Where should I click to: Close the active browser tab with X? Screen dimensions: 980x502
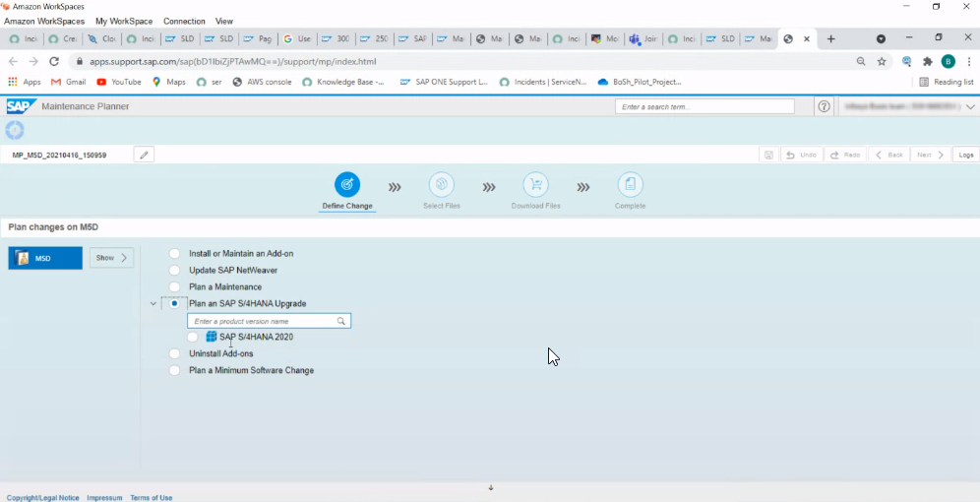coord(806,38)
